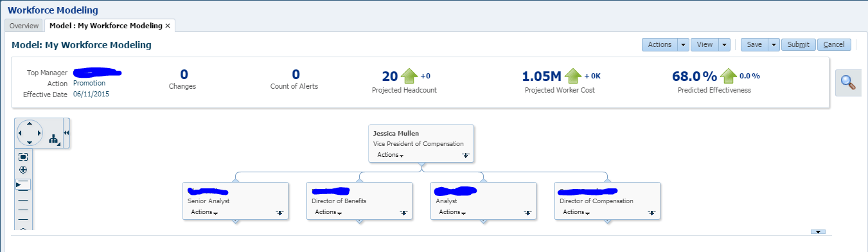Image resolution: width=868 pixels, height=252 pixels.
Task: Click the View button
Action: click(x=705, y=44)
